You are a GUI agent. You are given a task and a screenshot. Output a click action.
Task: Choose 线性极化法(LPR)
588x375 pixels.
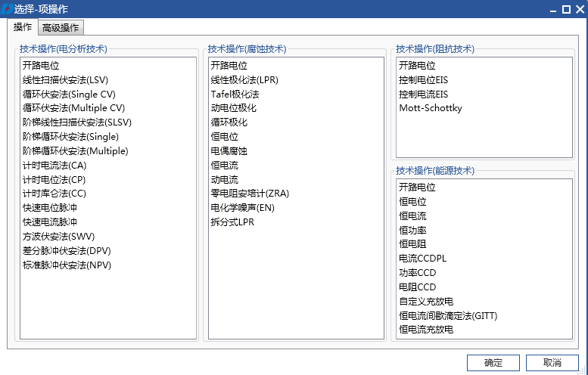click(244, 80)
